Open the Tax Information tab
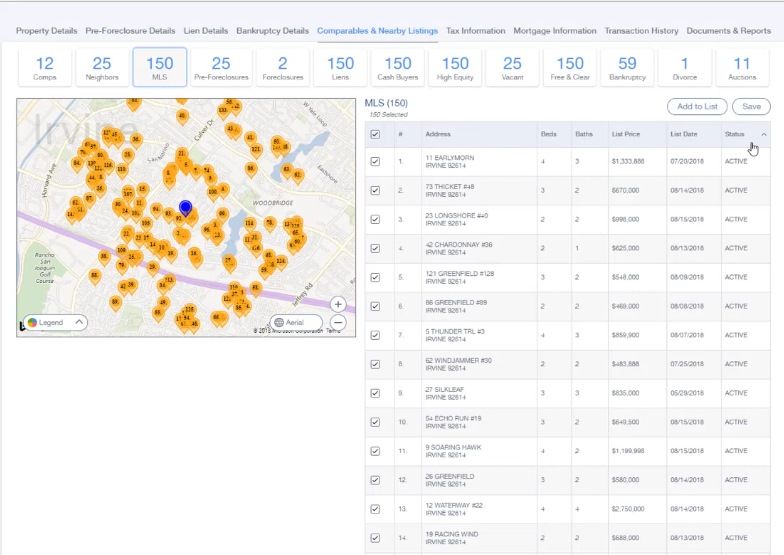 pyautogui.click(x=475, y=31)
